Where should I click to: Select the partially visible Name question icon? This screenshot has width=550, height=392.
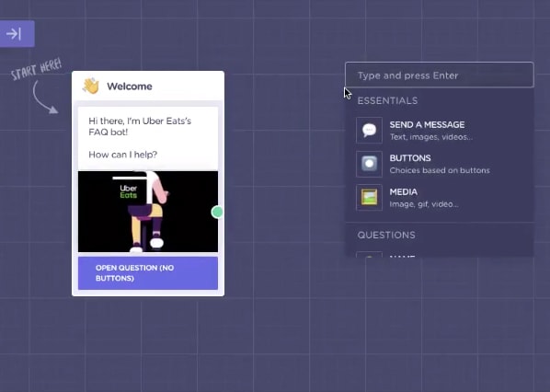pyautogui.click(x=369, y=254)
